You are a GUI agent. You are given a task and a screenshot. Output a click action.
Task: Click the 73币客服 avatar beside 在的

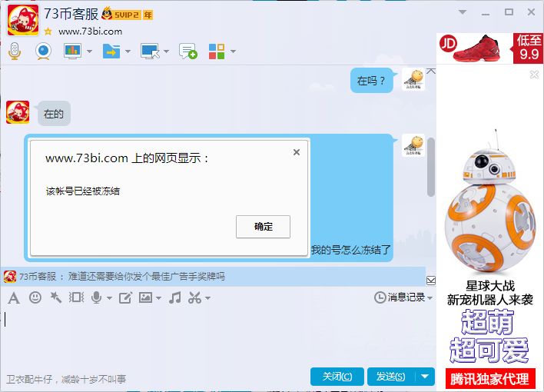[18, 112]
